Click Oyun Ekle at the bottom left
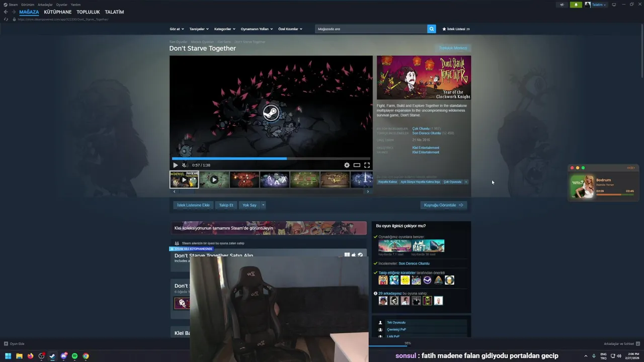The image size is (644, 362). (x=14, y=344)
